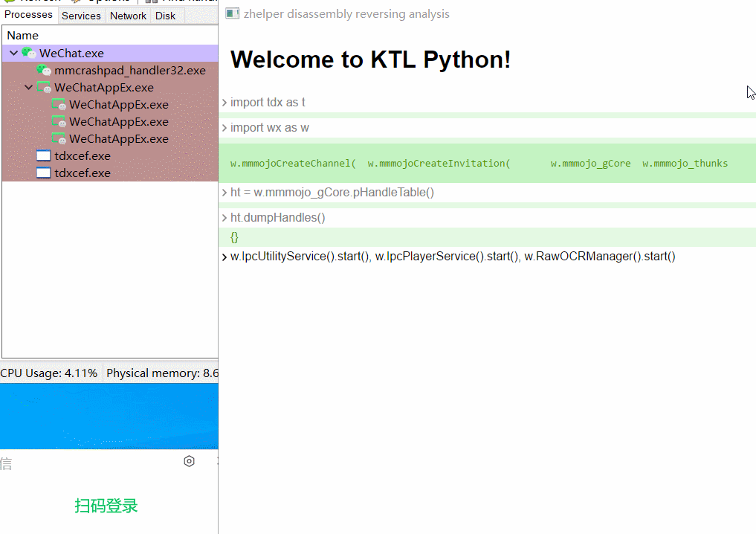The width and height of the screenshot is (756, 534).
Task: Click first child WeChatAppEx.exe icon
Action: tap(59, 105)
